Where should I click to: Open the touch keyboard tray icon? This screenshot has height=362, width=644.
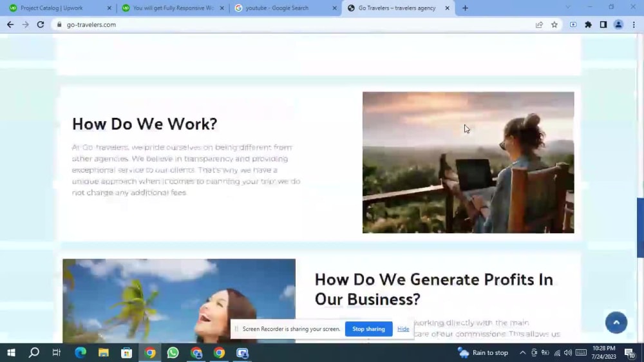[581, 352]
